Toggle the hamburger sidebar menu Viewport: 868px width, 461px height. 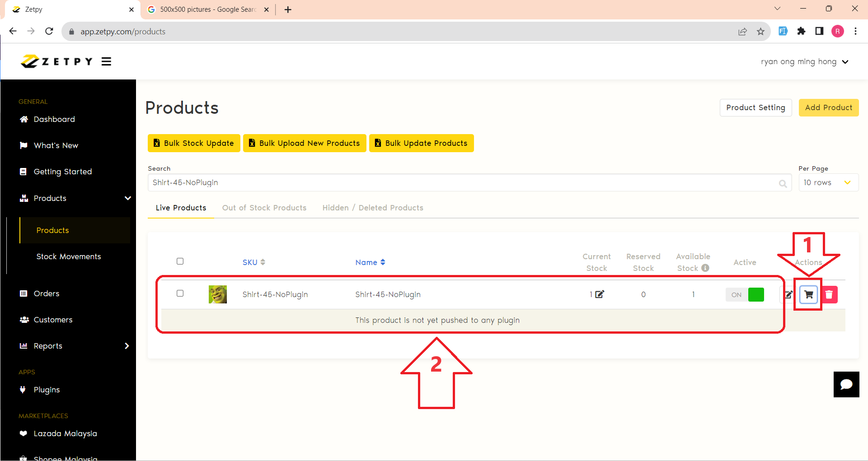106,61
